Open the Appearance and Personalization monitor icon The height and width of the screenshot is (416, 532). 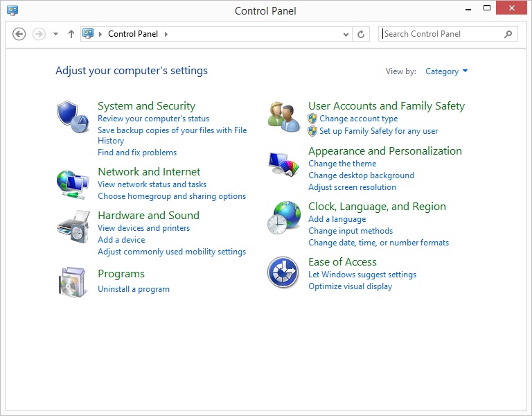(283, 164)
